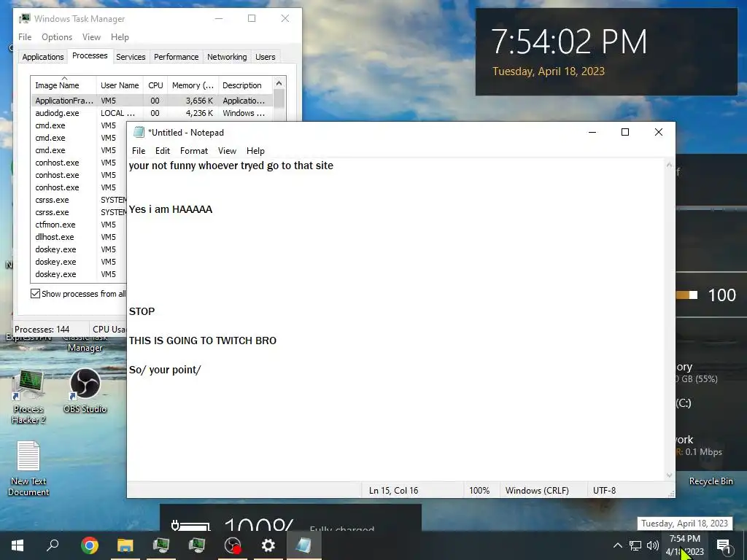747x560 pixels.
Task: Open Notepad File menu
Action: [139, 151]
